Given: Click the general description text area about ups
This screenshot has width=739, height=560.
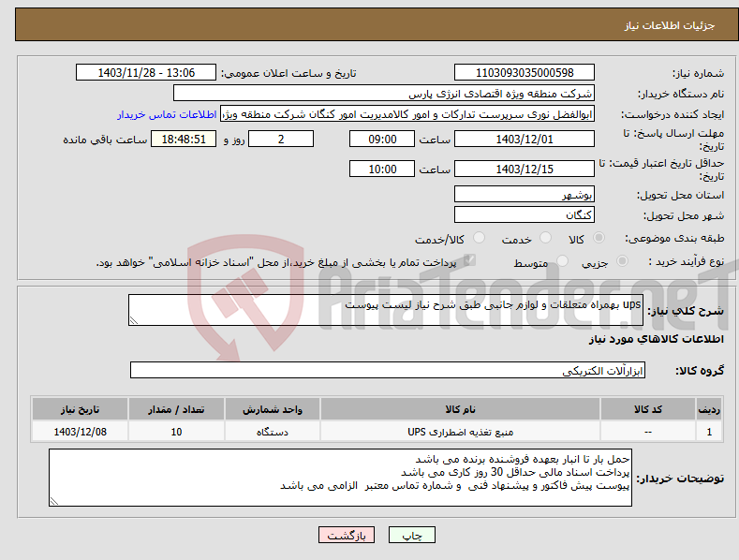Looking at the screenshot, I should (x=386, y=310).
